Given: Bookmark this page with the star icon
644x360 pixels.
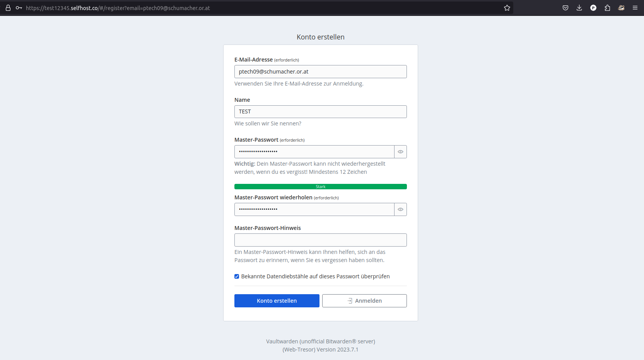Looking at the screenshot, I should click(507, 8).
